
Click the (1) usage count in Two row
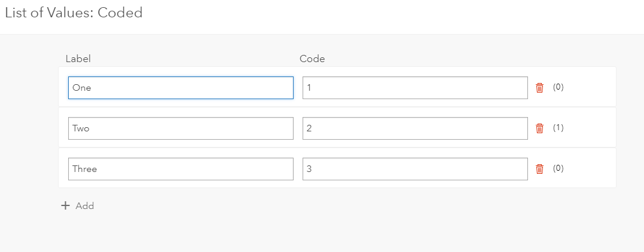[558, 128]
